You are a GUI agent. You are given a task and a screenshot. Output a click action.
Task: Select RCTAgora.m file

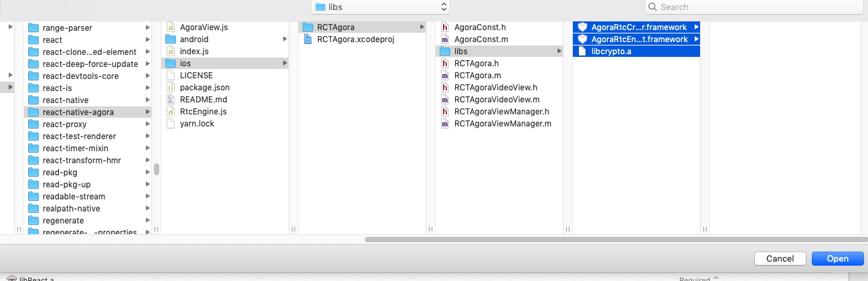coord(499,76)
